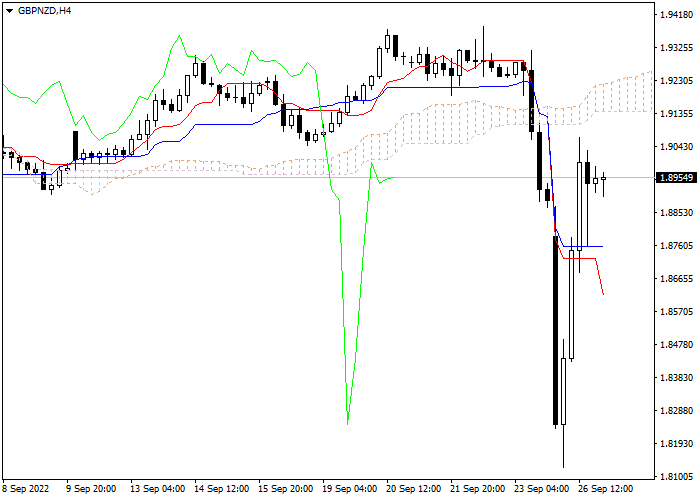The height and width of the screenshot is (500, 700).
Task: Select the 13 Sep 04:00 time label
Action: [x=158, y=489]
